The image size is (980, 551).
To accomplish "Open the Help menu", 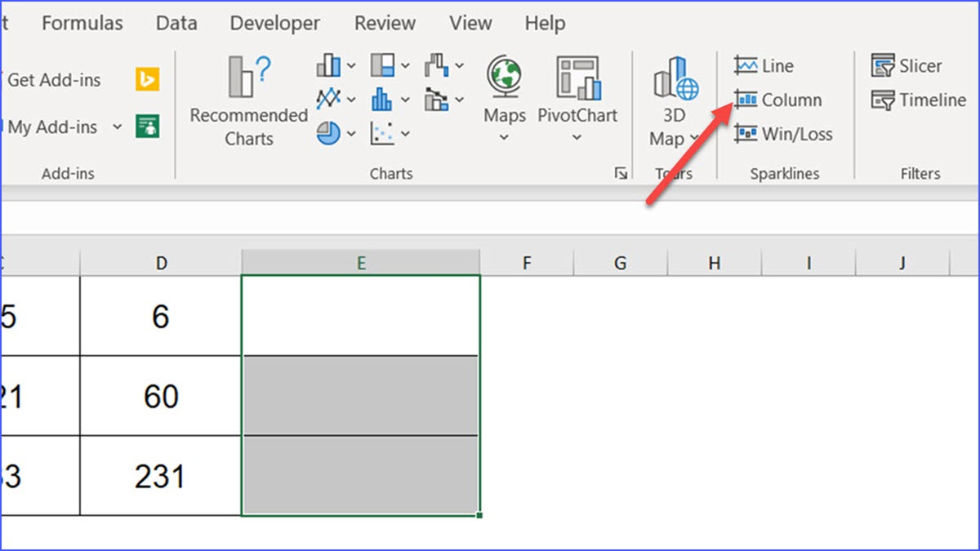I will (x=545, y=24).
